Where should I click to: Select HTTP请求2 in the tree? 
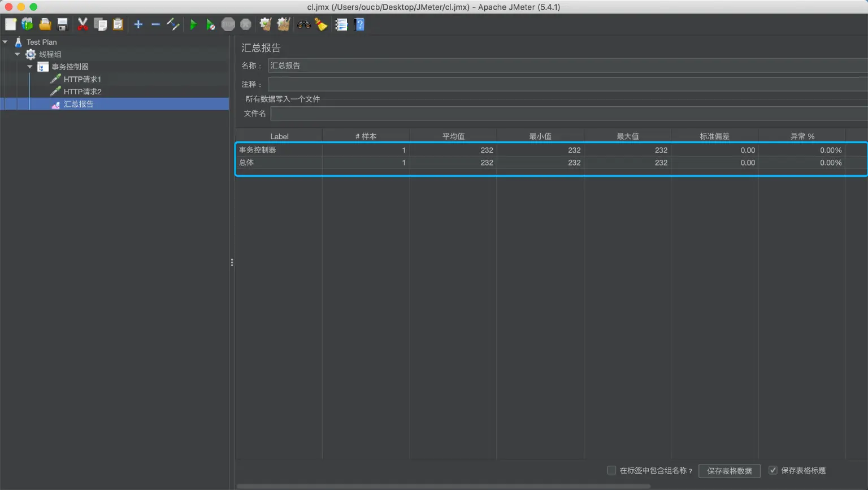82,92
